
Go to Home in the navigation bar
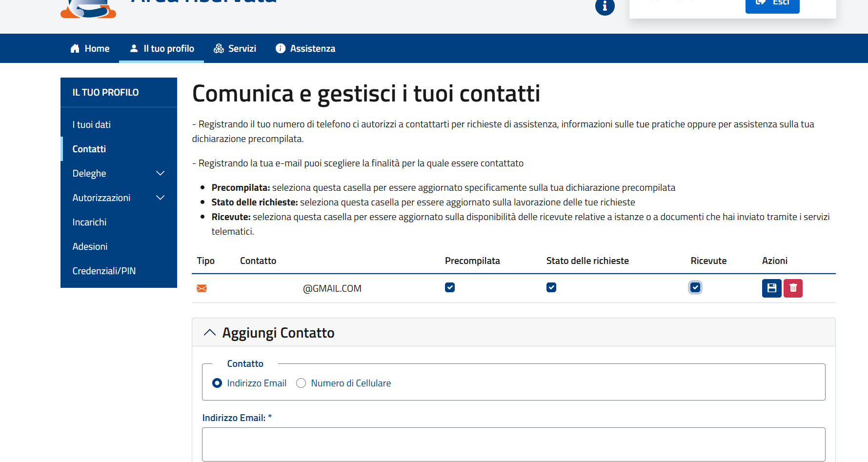pyautogui.click(x=90, y=48)
